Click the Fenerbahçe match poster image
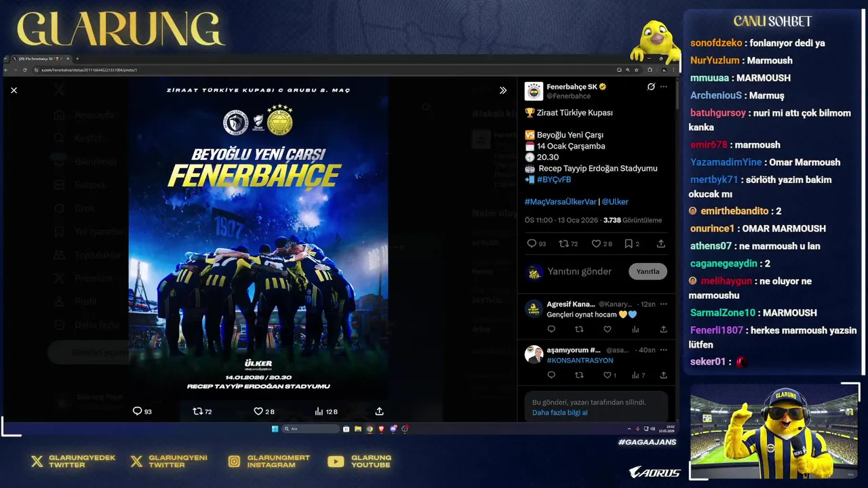This screenshot has width=868, height=488. coord(258,239)
